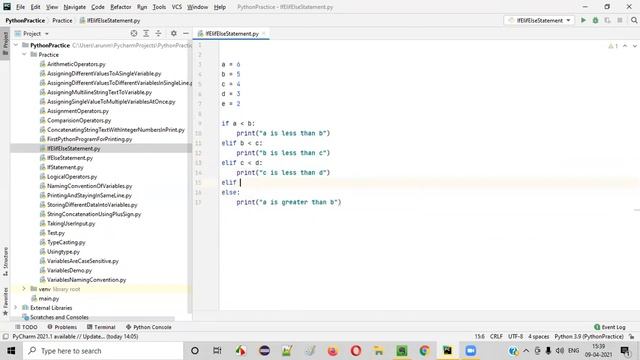Open Chrome browser from taskbar
The width and height of the screenshot is (640, 360).
[424, 351]
